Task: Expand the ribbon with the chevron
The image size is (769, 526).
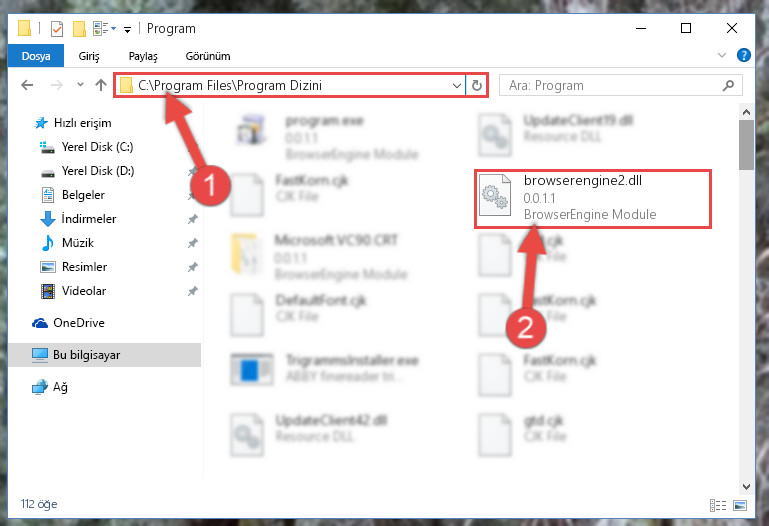Action: click(x=721, y=55)
